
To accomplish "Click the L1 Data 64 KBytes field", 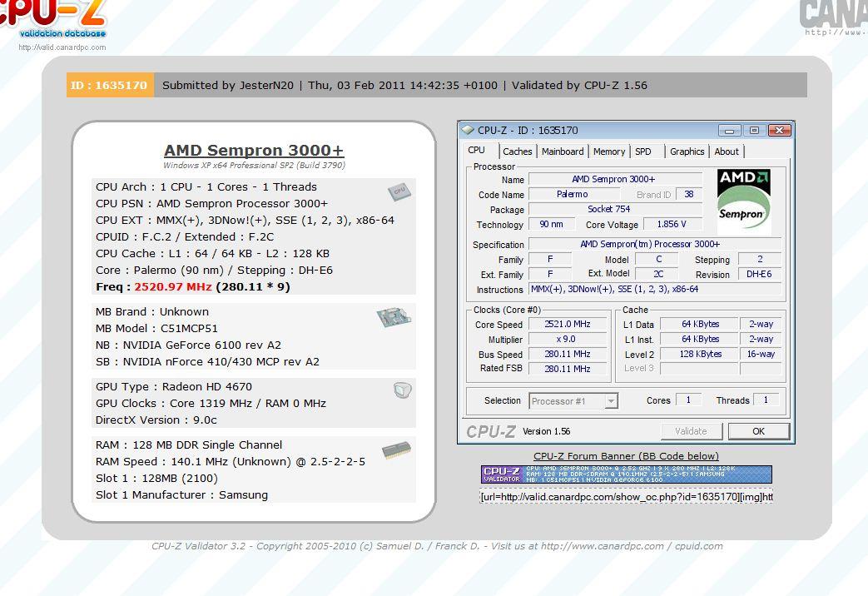I will click(700, 324).
